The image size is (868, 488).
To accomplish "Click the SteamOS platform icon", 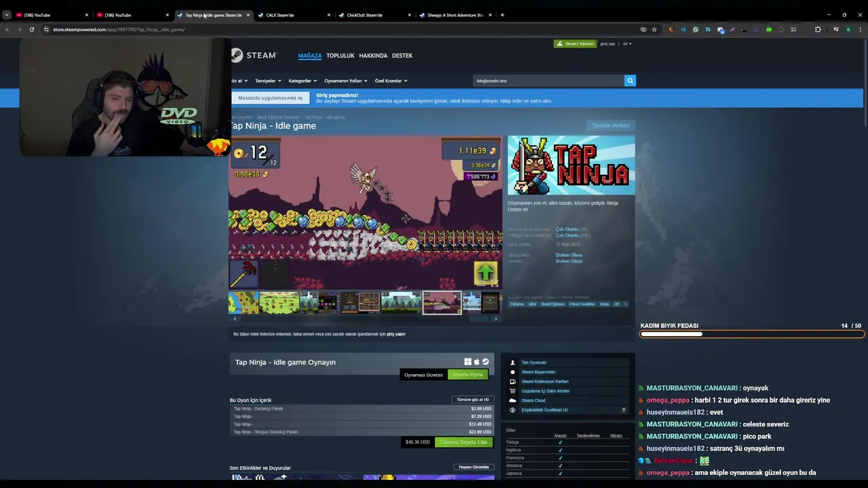I will click(485, 362).
